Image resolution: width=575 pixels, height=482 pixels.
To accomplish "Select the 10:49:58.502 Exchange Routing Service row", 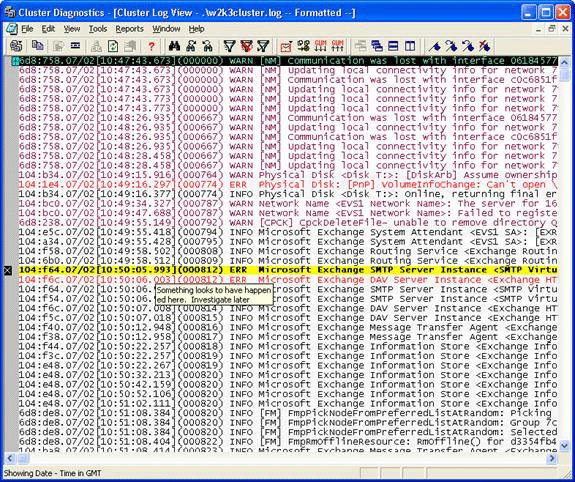I will point(288,251).
